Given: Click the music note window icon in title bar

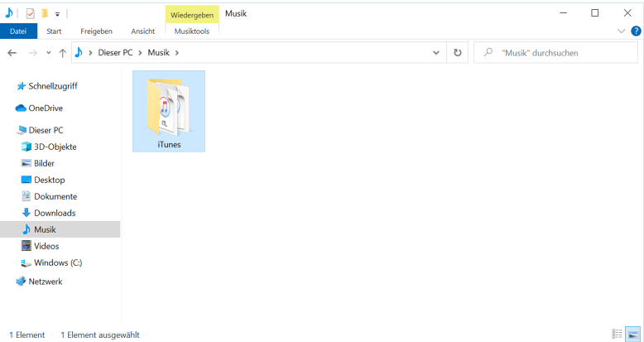Looking at the screenshot, I should tap(8, 13).
